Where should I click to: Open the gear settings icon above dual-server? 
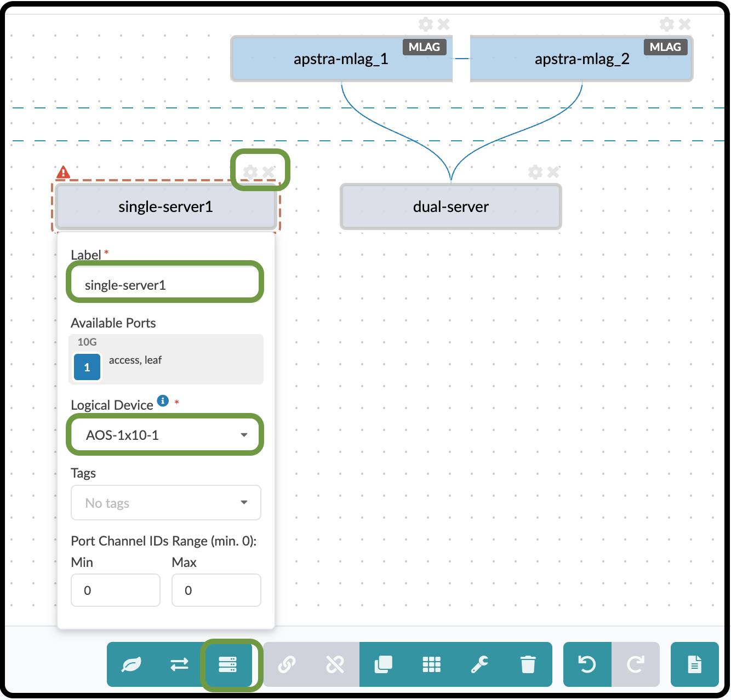[535, 172]
